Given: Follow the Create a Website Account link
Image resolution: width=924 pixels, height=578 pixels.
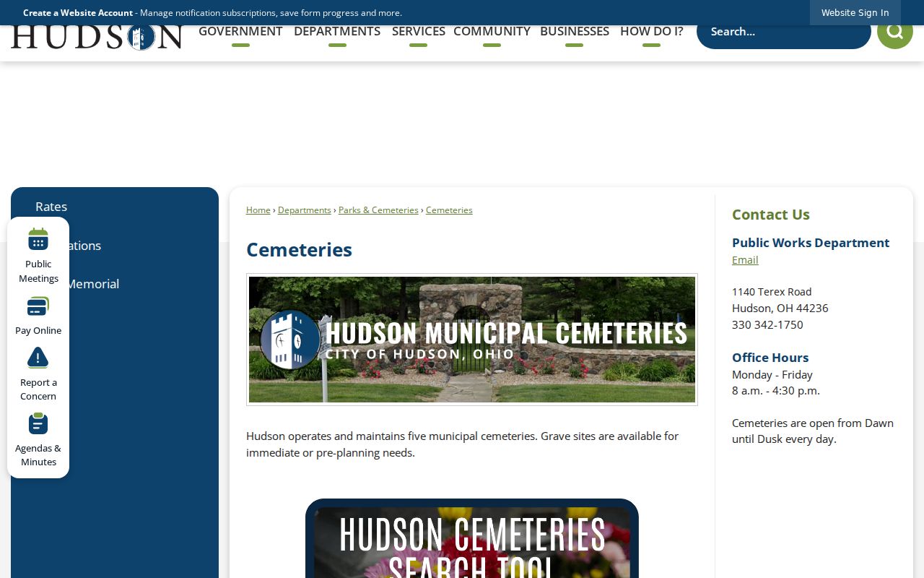Looking at the screenshot, I should (78, 13).
